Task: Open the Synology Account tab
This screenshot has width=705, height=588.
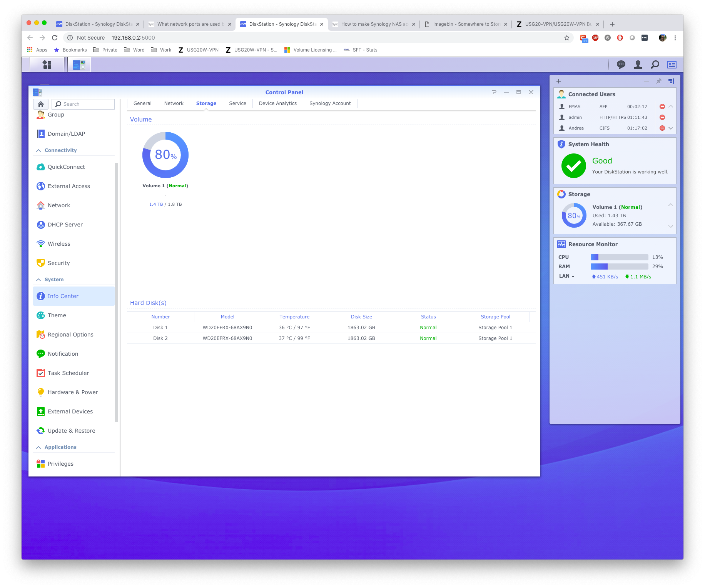Action: pos(330,103)
